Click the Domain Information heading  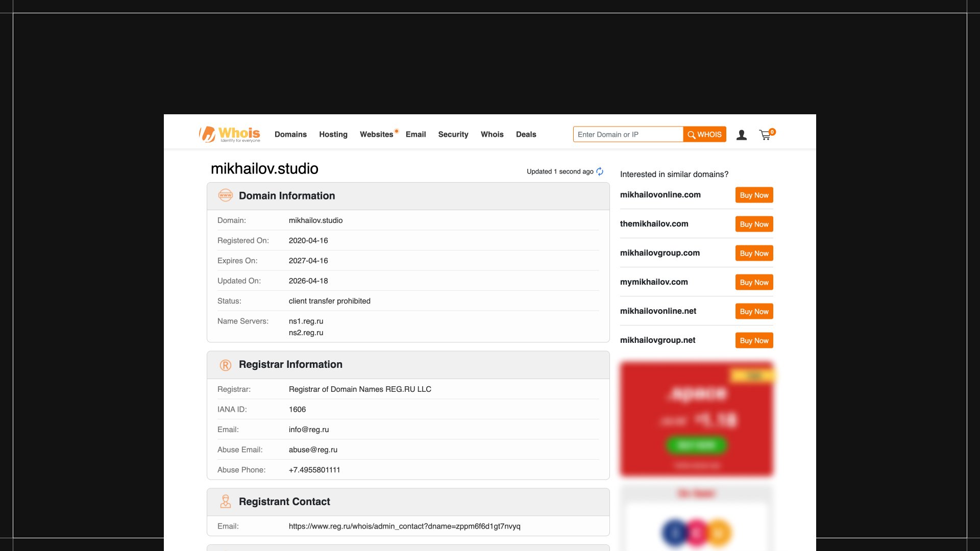[x=287, y=196]
